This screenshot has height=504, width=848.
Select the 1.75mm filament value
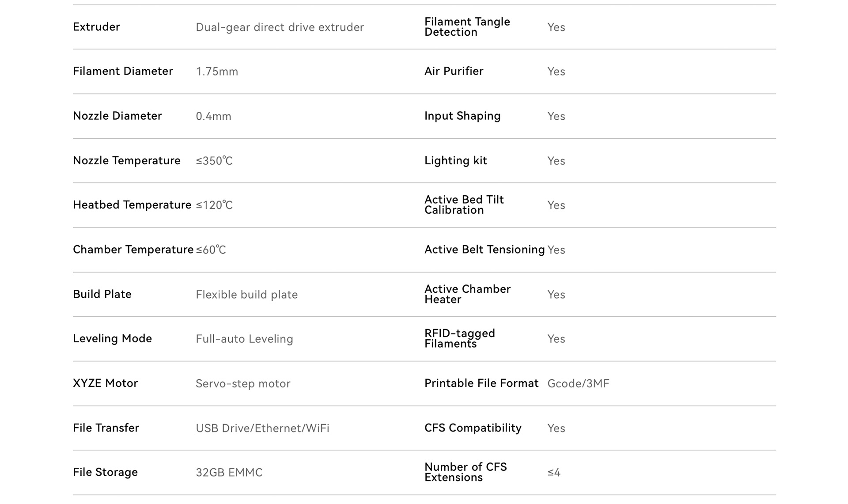[217, 72]
